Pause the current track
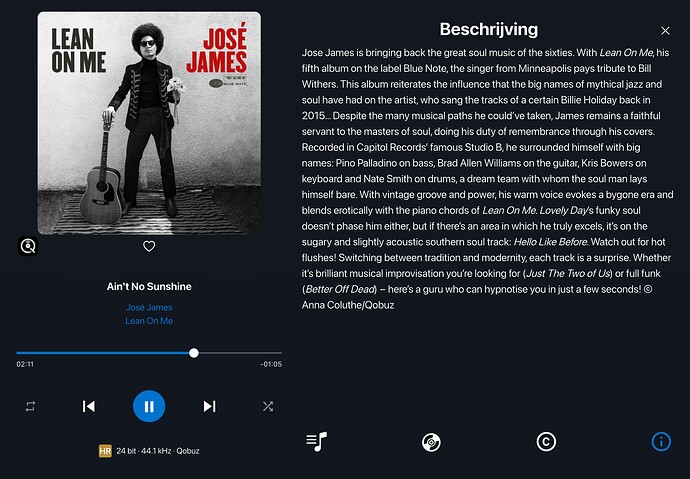This screenshot has width=690, height=479. [x=149, y=406]
